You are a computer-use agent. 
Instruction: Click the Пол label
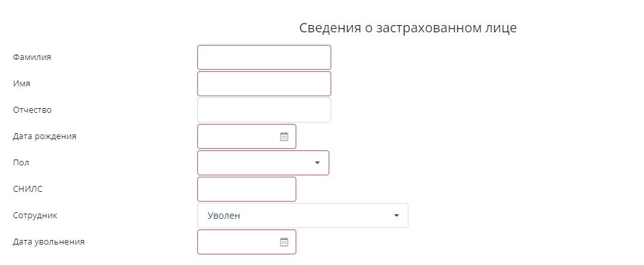(x=21, y=162)
